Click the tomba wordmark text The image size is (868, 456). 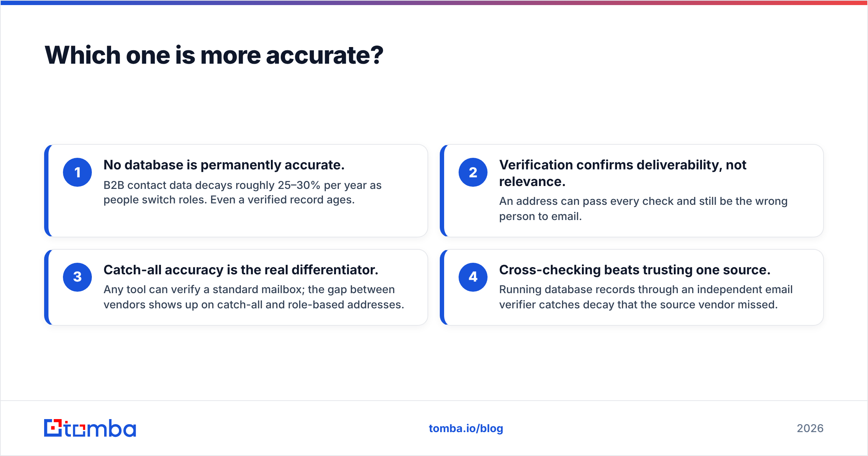pyautogui.click(x=100, y=428)
